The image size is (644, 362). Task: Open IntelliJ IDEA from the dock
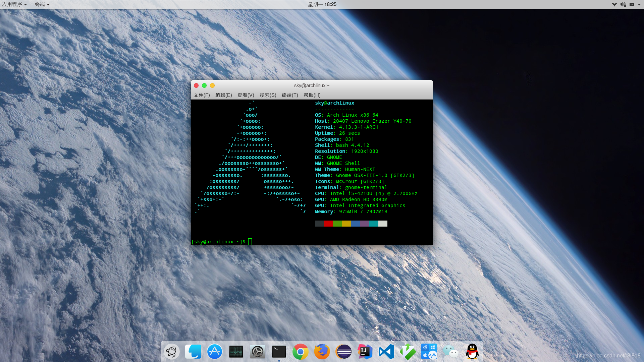coord(365,352)
